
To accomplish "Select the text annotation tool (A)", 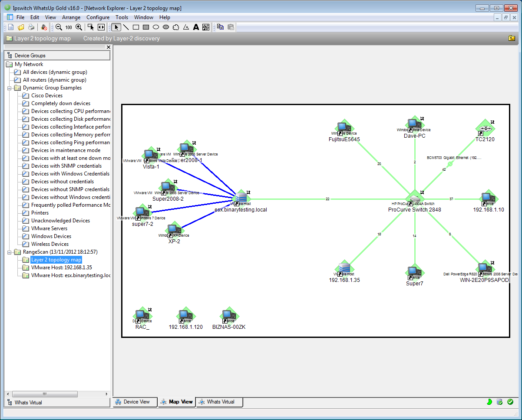I will (x=196, y=27).
